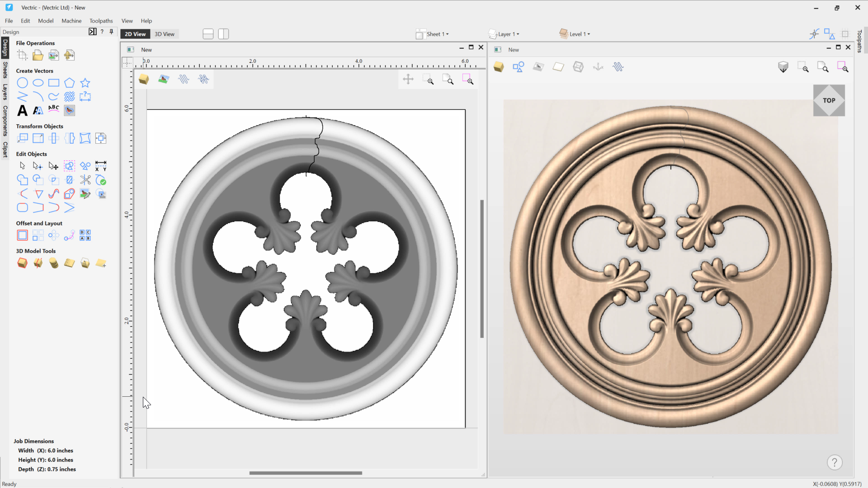Click the Draw Text tool

tap(22, 110)
